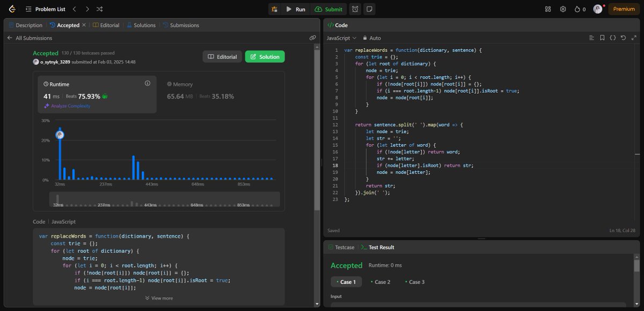Switch to the Description tab

(x=25, y=25)
